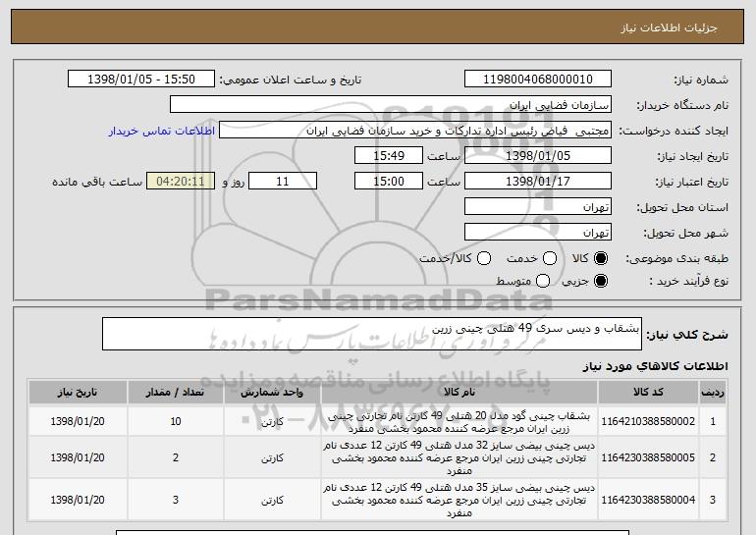The height and width of the screenshot is (535, 756).
Task: Click the need number field 1198004068000010
Action: [538, 79]
